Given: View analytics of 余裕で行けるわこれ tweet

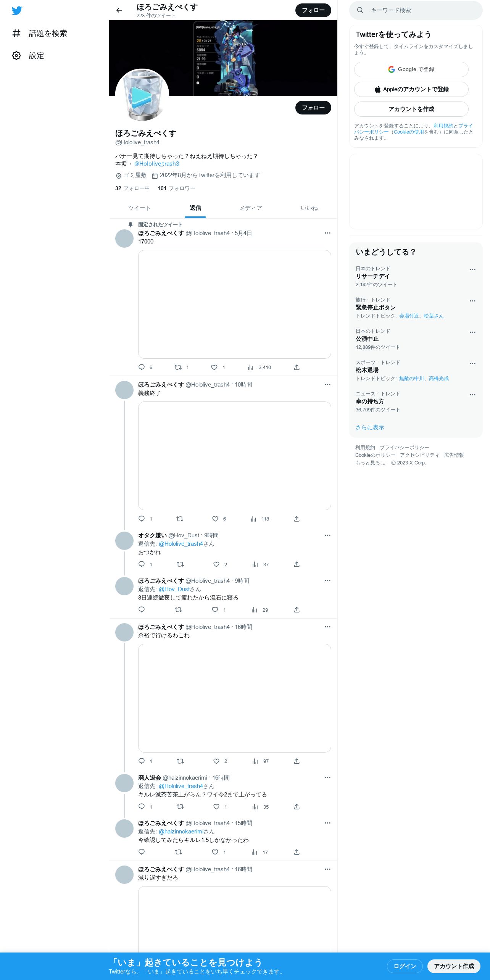Looking at the screenshot, I should tap(255, 761).
